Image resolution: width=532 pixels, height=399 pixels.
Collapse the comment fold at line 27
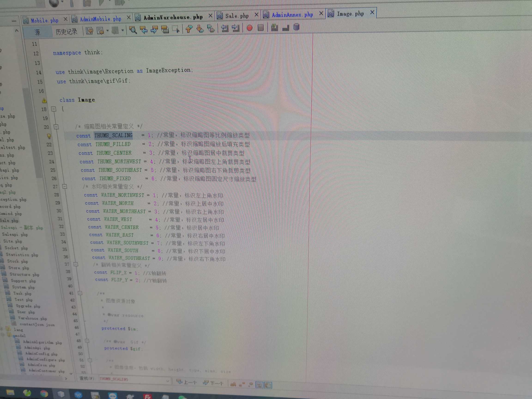click(64, 186)
